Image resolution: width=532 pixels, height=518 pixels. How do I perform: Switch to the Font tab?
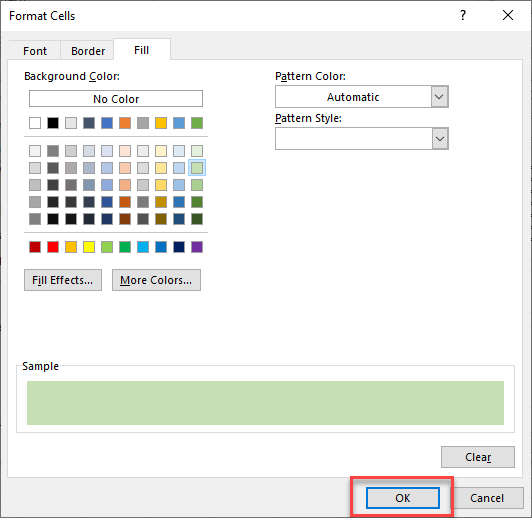pos(35,51)
